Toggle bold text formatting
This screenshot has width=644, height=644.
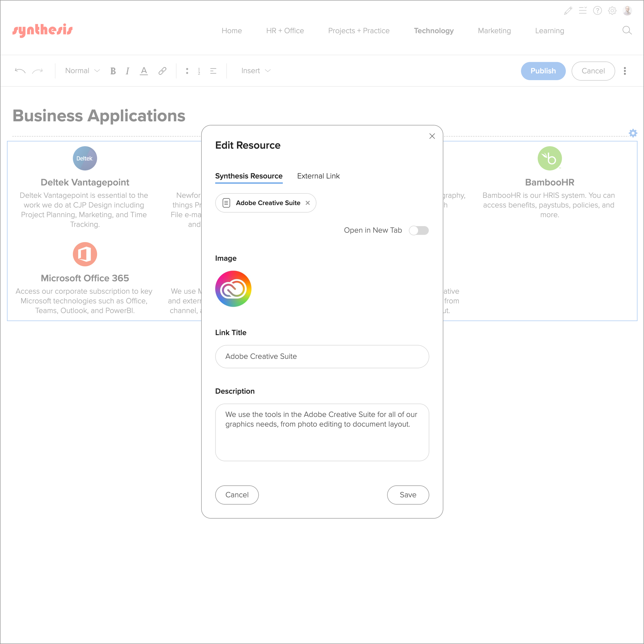pos(113,71)
